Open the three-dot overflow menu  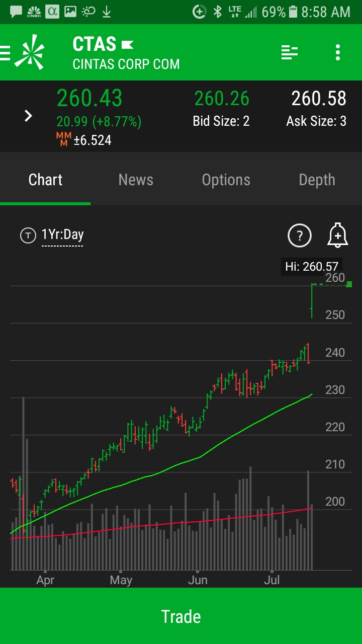pos(337,52)
